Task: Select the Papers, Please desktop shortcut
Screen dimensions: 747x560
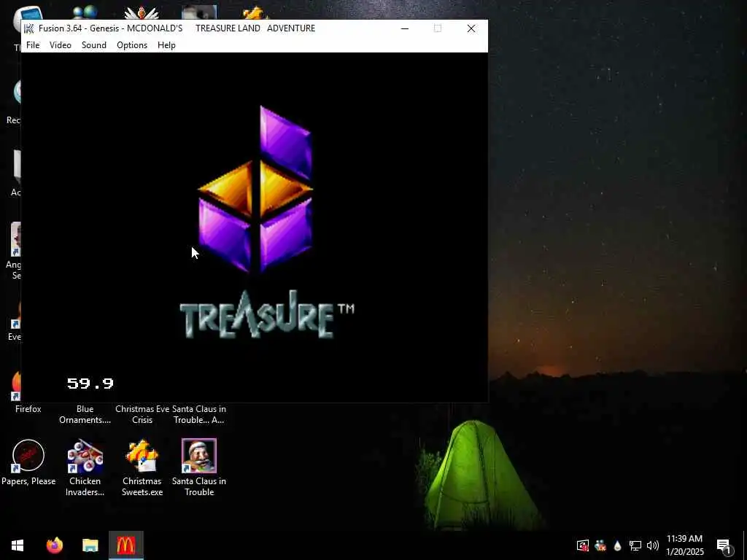Action: pyautogui.click(x=28, y=462)
